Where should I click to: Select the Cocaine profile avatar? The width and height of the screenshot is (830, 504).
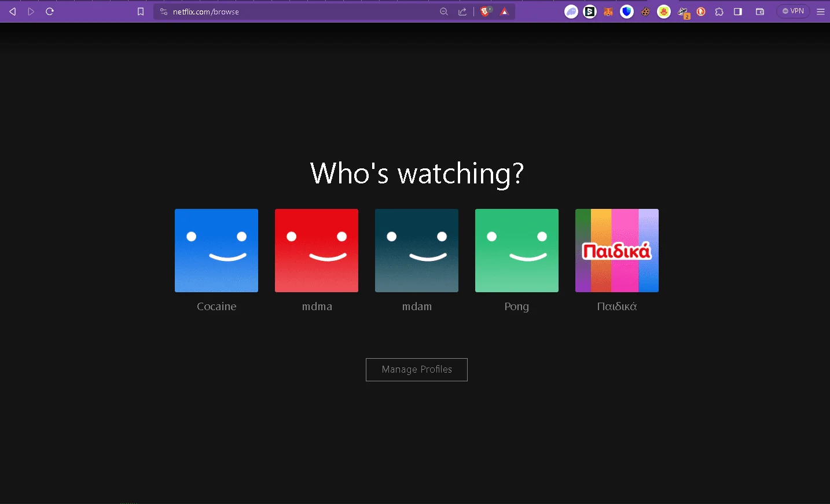pos(216,251)
